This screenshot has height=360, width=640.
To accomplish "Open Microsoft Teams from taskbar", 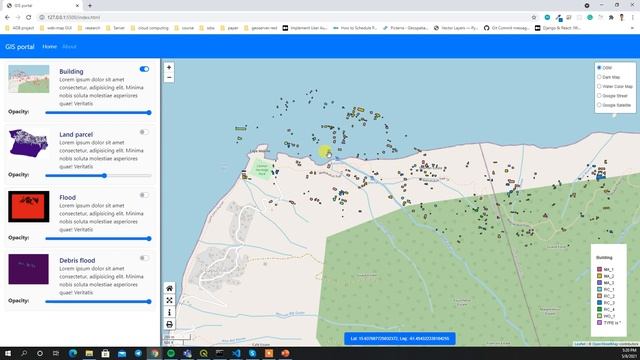I will point(187,353).
